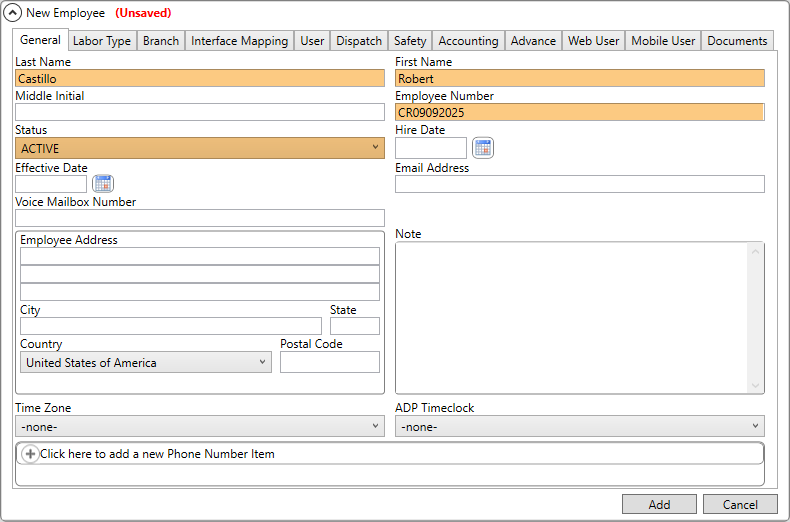Click the Cancel button

(740, 504)
